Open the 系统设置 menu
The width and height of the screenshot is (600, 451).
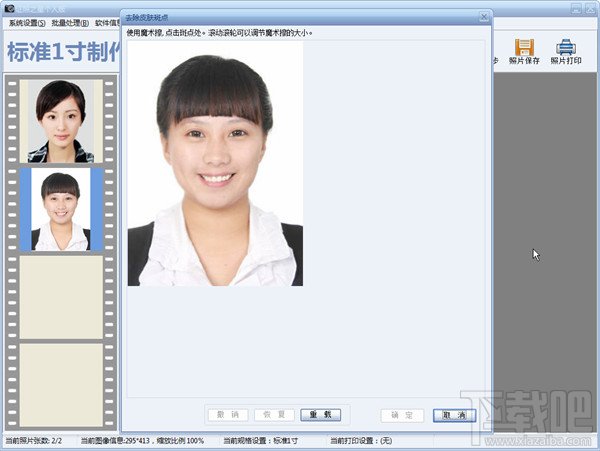click(x=27, y=22)
